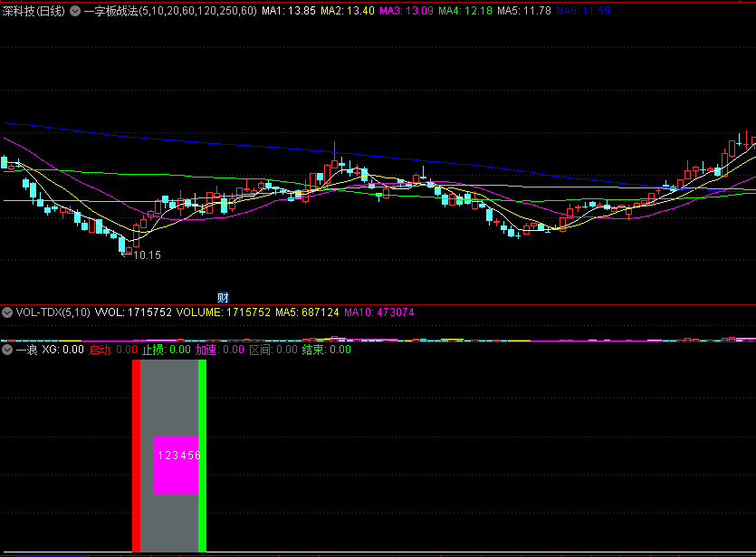
Task: Expand the VOL-TDX indicator dropdown arrow
Action: coord(7,312)
